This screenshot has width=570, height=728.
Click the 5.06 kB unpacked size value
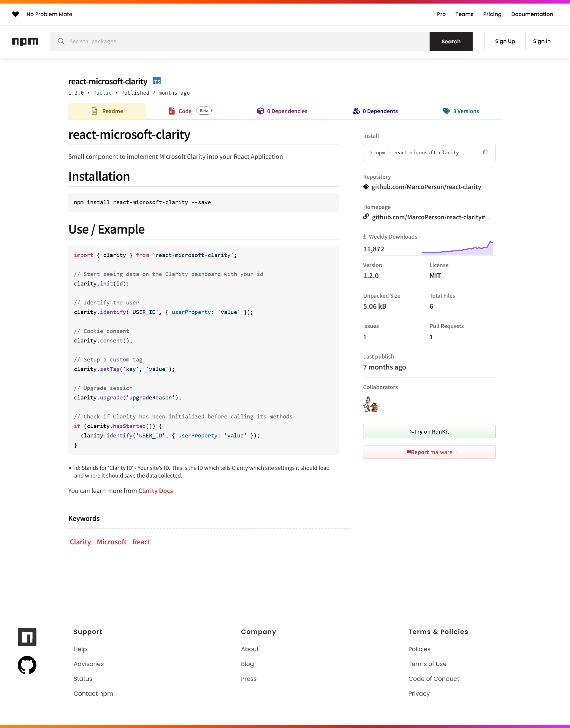[x=374, y=306]
